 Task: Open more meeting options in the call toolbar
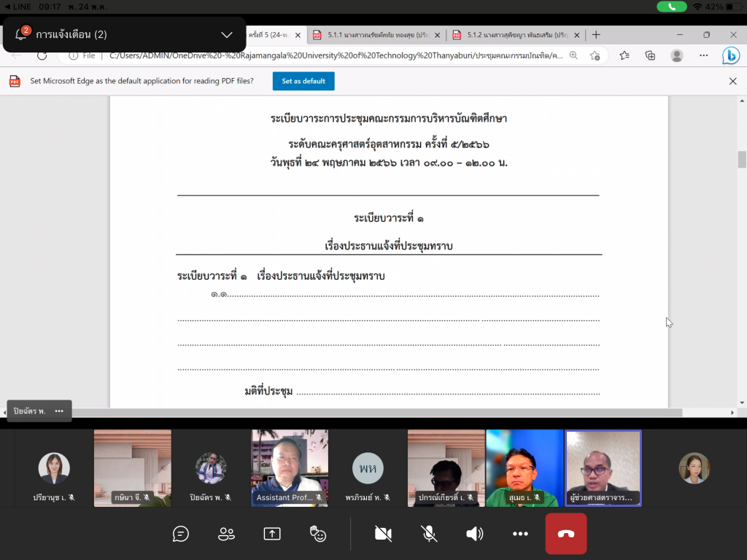pos(520,534)
